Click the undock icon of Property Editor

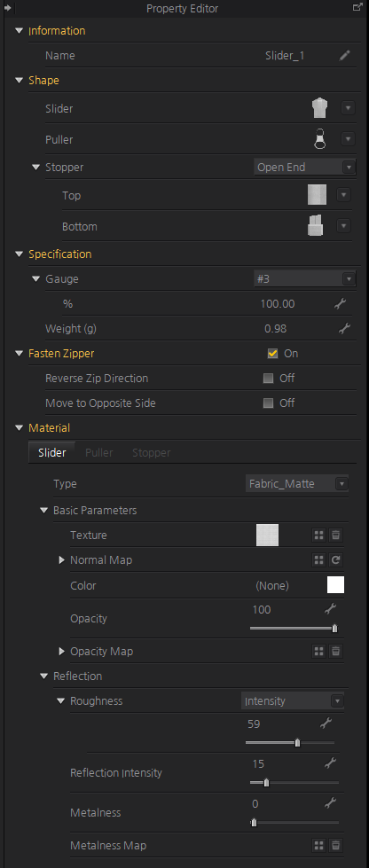tap(357, 7)
